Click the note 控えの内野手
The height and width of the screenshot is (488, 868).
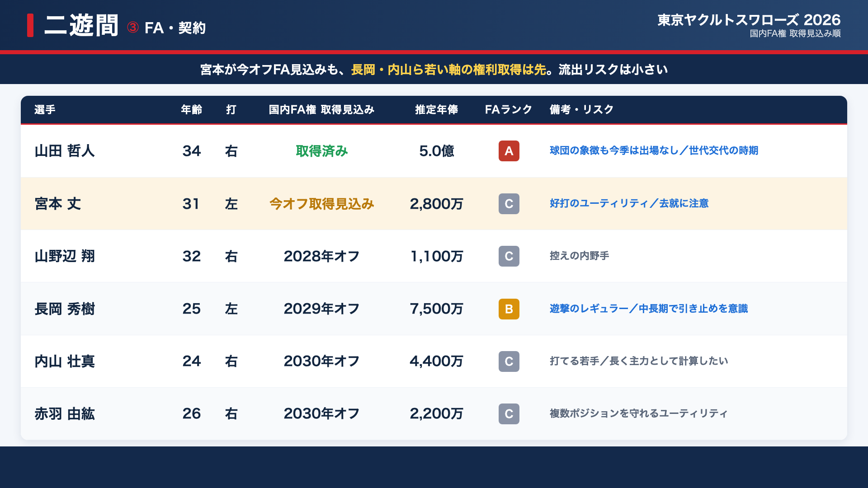click(579, 256)
